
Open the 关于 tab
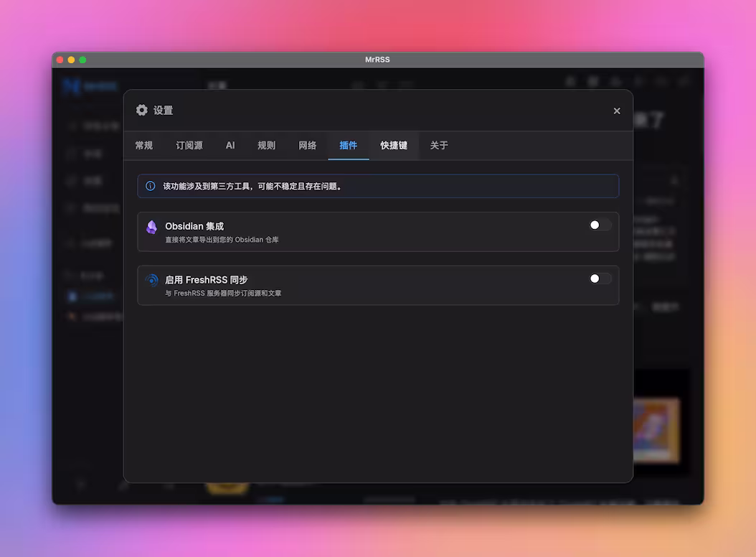coord(439,145)
